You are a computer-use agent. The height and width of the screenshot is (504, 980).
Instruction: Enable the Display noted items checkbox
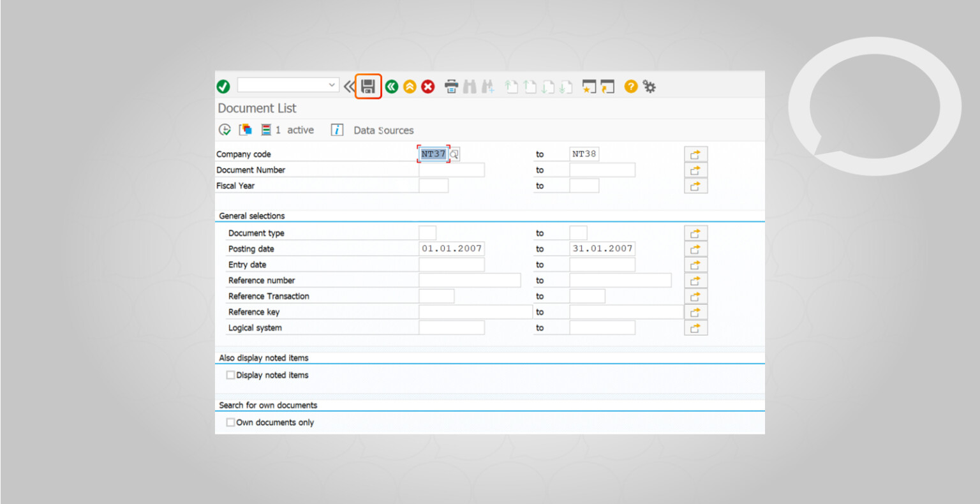coord(230,375)
